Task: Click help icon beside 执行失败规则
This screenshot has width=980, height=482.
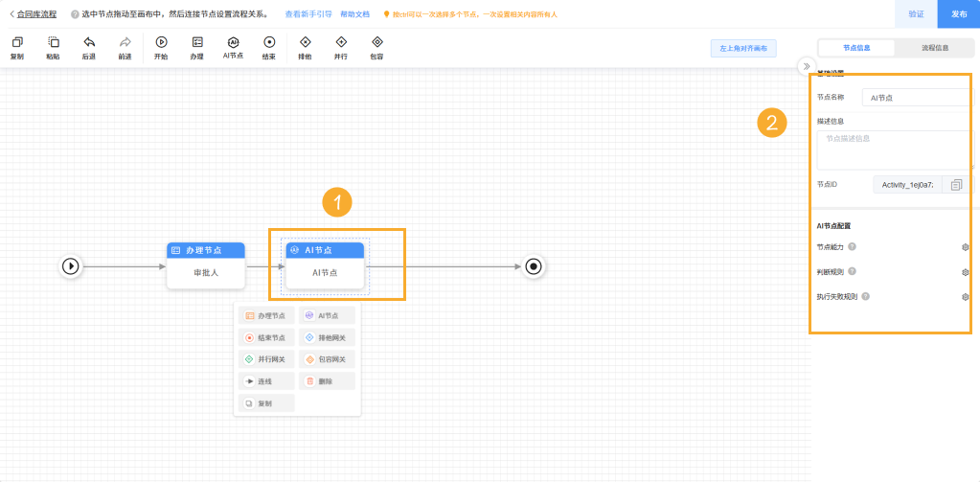Action: pyautogui.click(x=866, y=296)
